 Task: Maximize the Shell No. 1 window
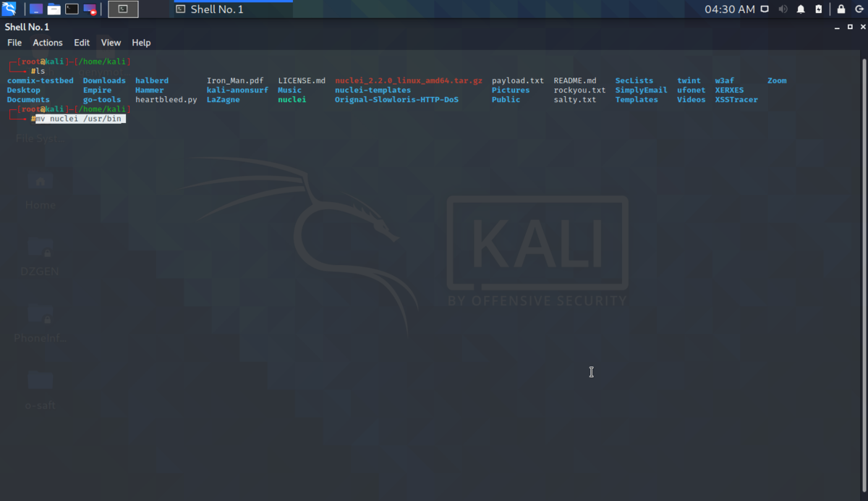tap(849, 27)
